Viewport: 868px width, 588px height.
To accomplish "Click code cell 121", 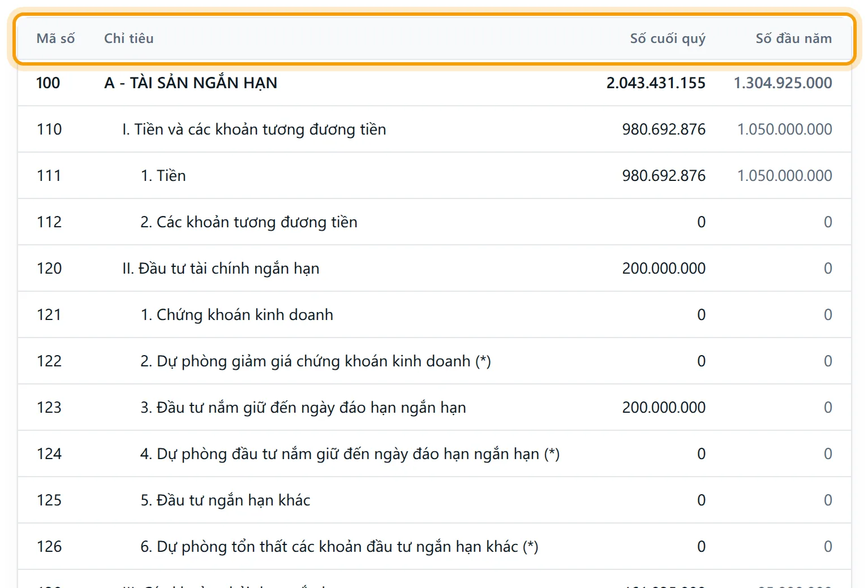I will (49, 315).
